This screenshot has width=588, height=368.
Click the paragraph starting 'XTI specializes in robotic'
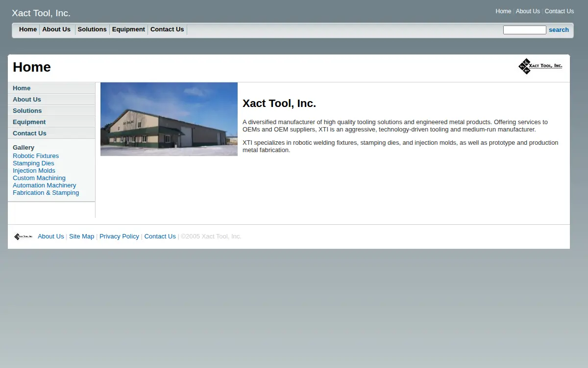pos(400,146)
